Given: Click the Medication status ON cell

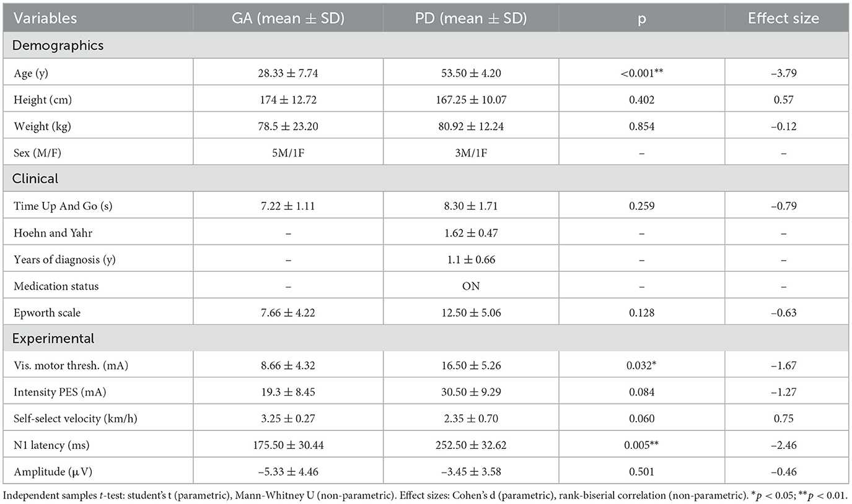Looking at the screenshot, I should pos(470,285).
